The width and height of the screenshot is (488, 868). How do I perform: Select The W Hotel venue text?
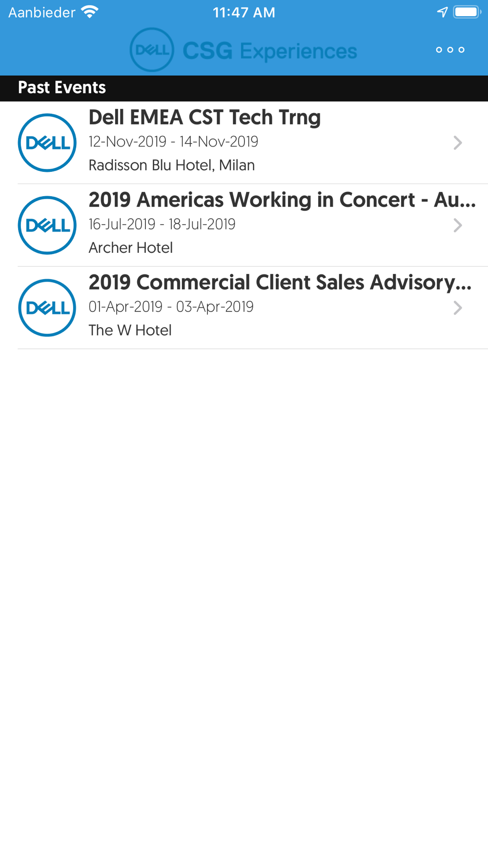tap(130, 331)
